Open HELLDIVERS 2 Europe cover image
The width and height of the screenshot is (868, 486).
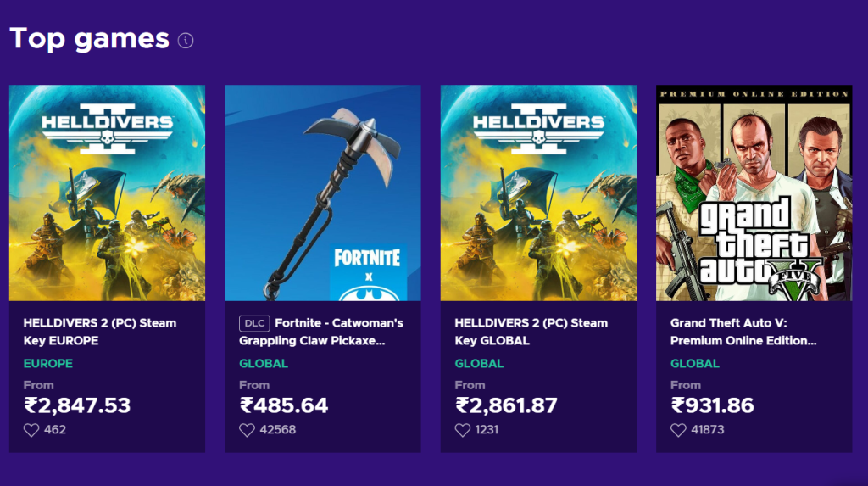pos(107,193)
